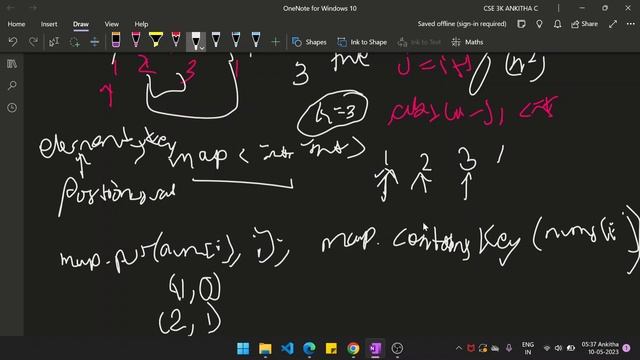Add a new pen with the plus button

pos(276,42)
